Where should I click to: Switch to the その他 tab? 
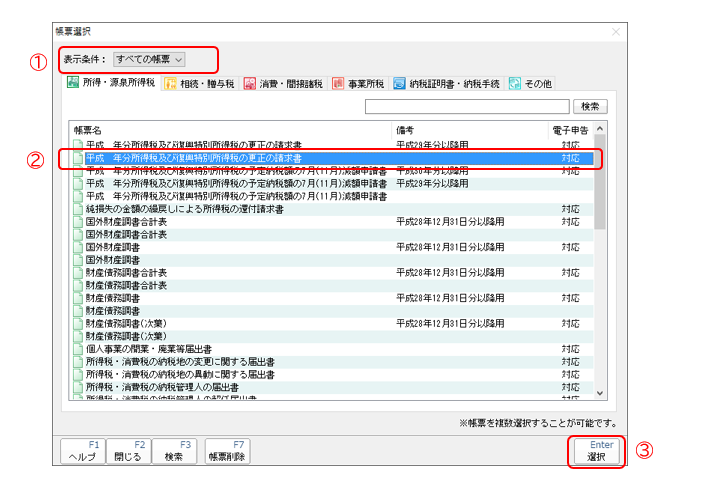(530, 83)
